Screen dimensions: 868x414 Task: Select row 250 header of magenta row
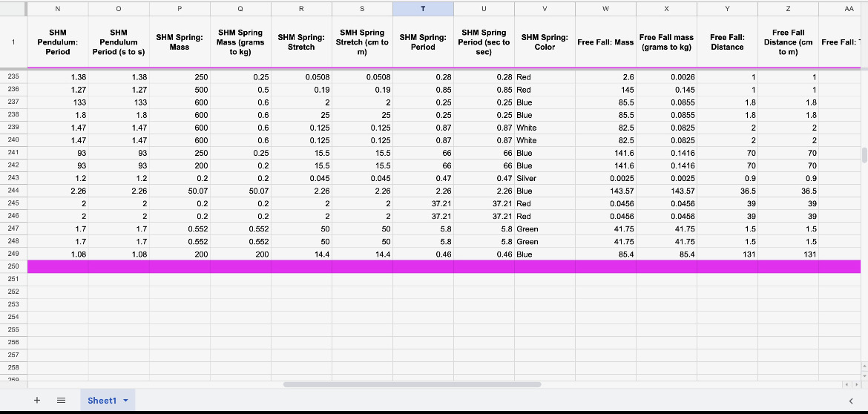[x=14, y=266]
